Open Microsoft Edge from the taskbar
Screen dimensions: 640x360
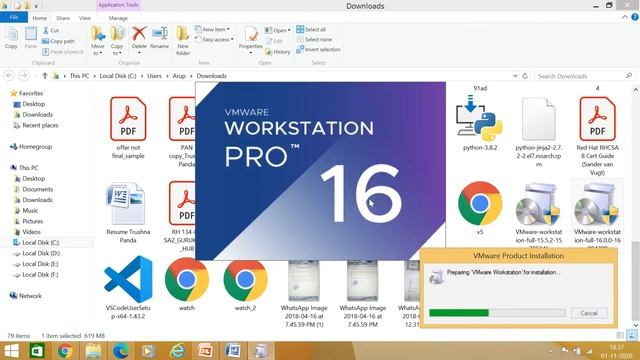click(121, 351)
